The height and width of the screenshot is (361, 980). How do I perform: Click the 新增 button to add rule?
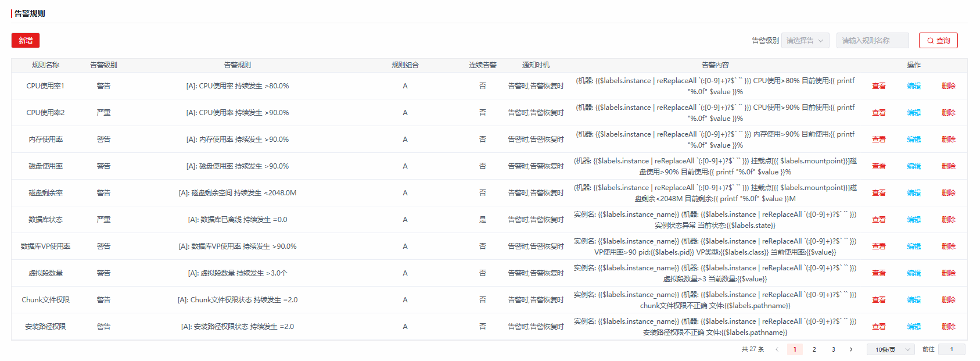coord(26,41)
